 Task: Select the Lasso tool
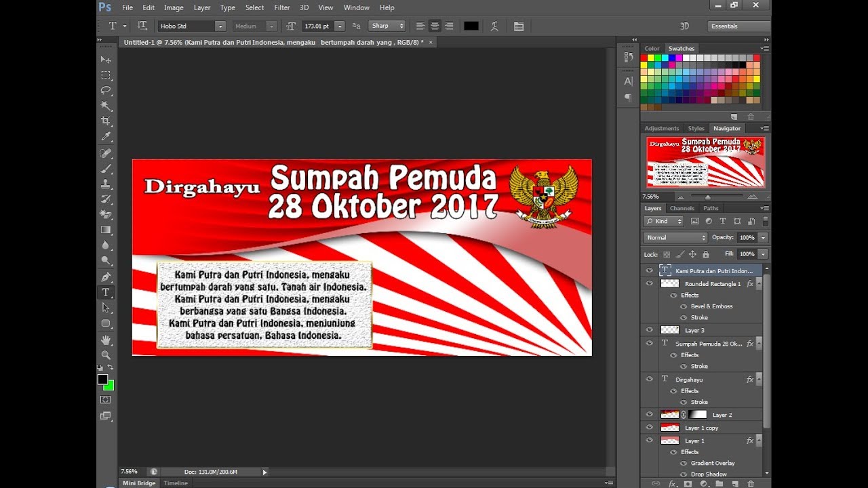pos(106,90)
